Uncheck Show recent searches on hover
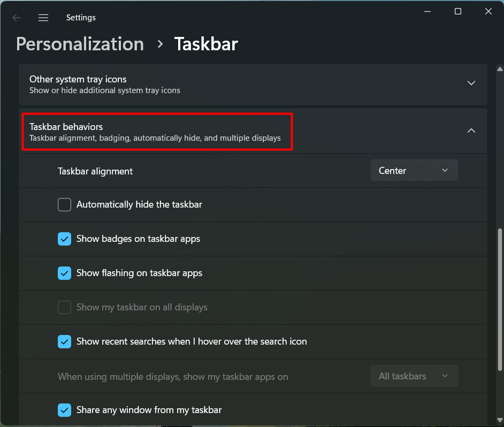The width and height of the screenshot is (504, 427). point(65,341)
